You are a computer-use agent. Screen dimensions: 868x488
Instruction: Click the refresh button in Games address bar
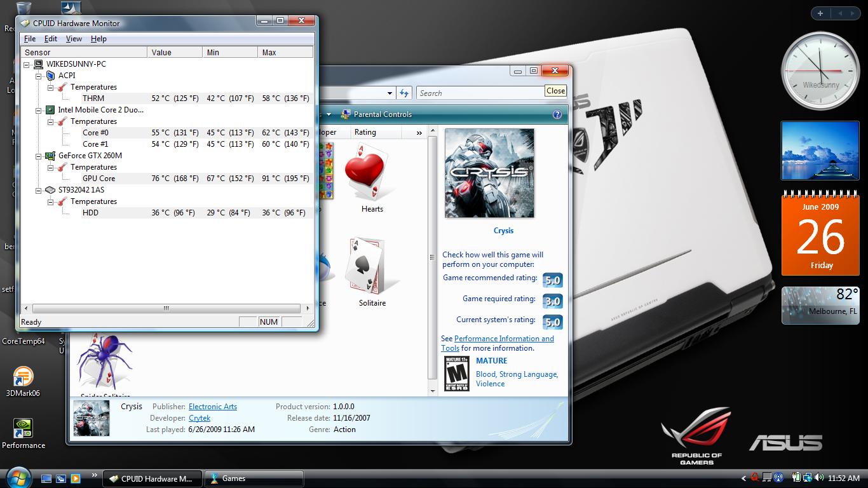pos(404,93)
